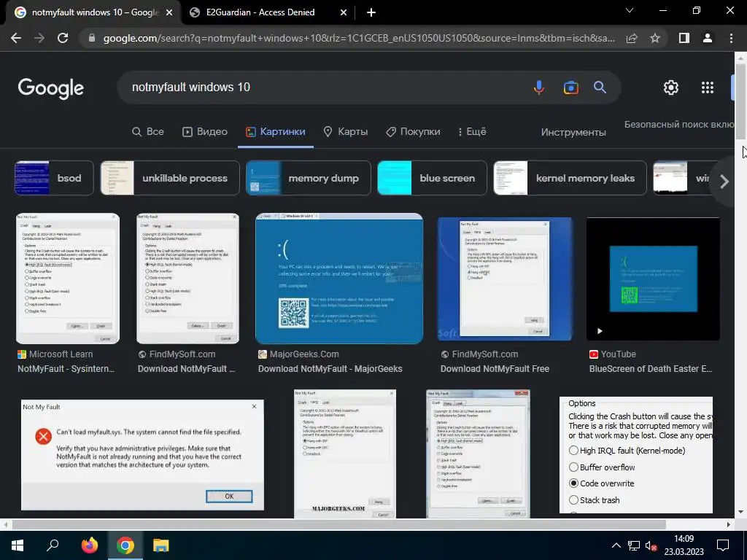Open the share page icon in address bar

(x=632, y=38)
